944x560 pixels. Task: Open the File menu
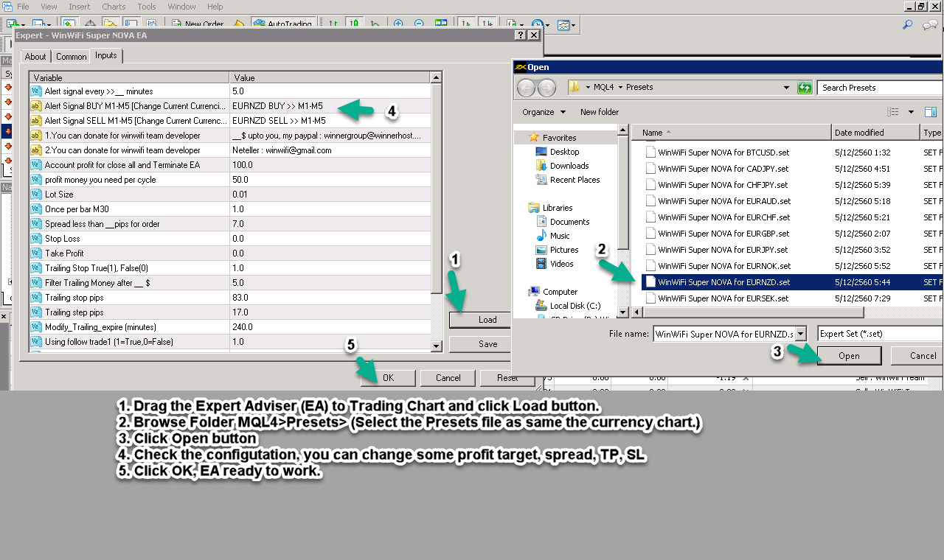[x=22, y=7]
